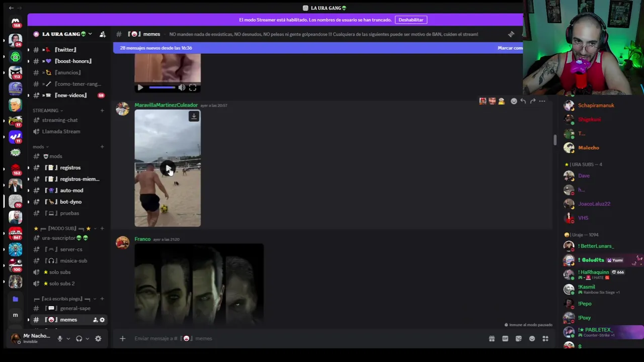Mute the microphone
This screenshot has width=644, height=362.
[x=60, y=338]
